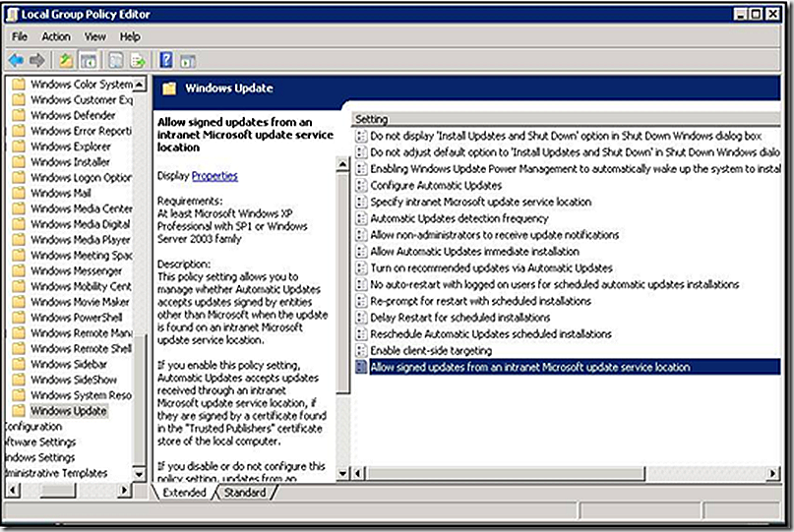Click tree pane scroll down arrow
This screenshot has width=794, height=532.
click(140, 474)
